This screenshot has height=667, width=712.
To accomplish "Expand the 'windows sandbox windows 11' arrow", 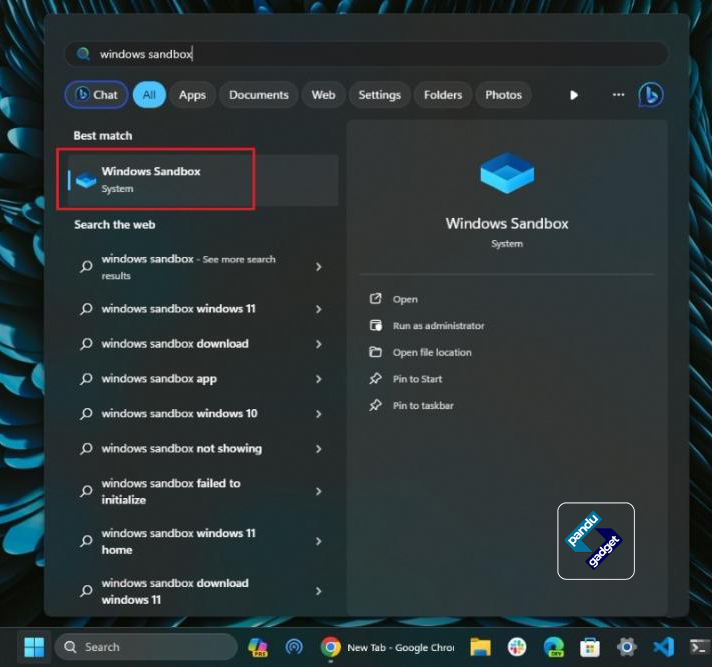I will point(318,309).
